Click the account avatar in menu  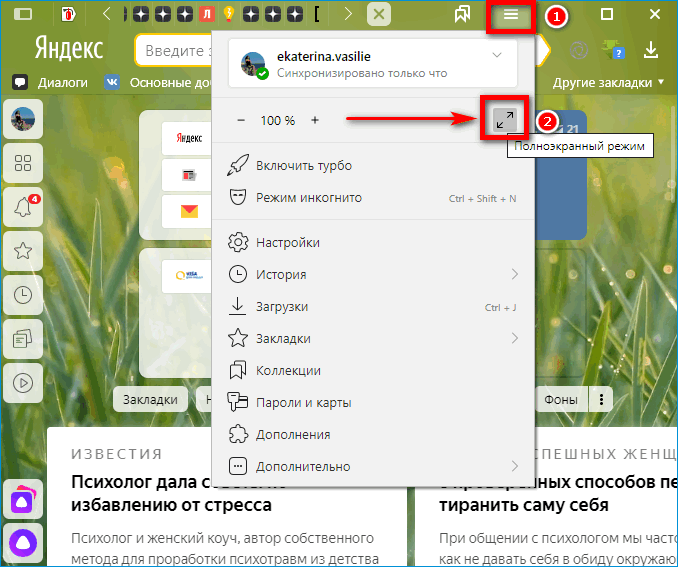(x=254, y=64)
